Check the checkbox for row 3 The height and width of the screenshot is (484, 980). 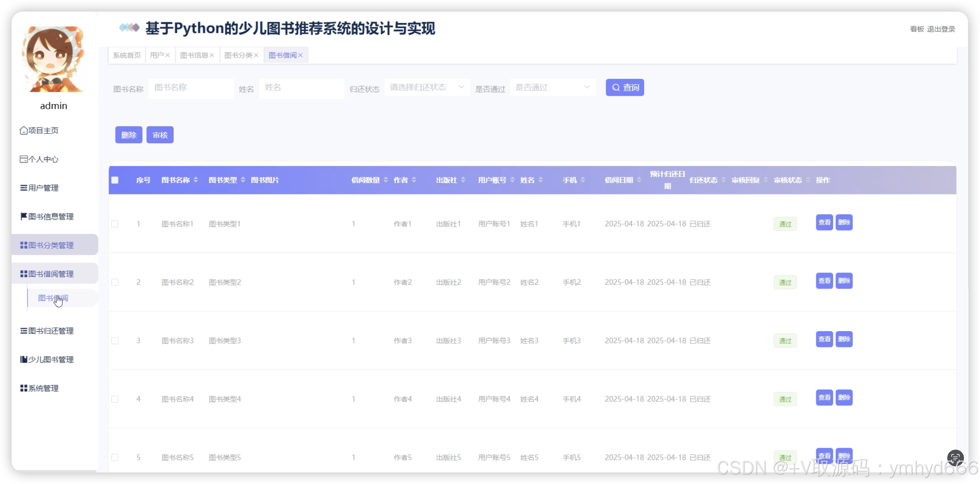[x=115, y=341]
